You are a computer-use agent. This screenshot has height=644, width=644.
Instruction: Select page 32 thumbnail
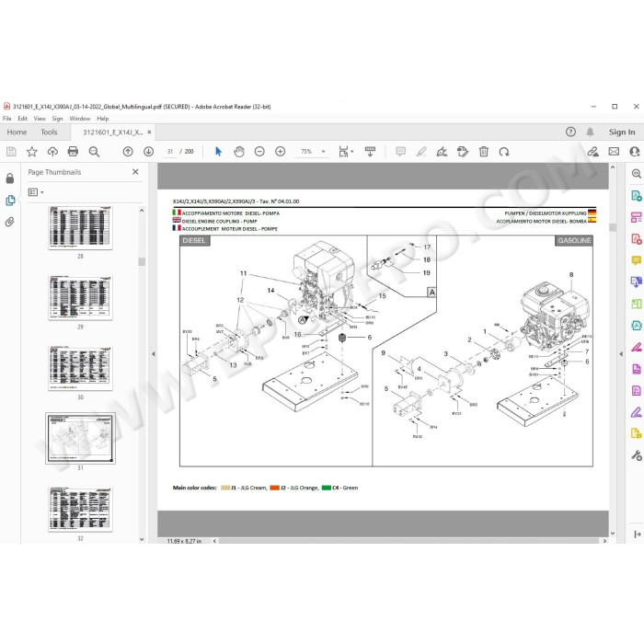(80, 510)
